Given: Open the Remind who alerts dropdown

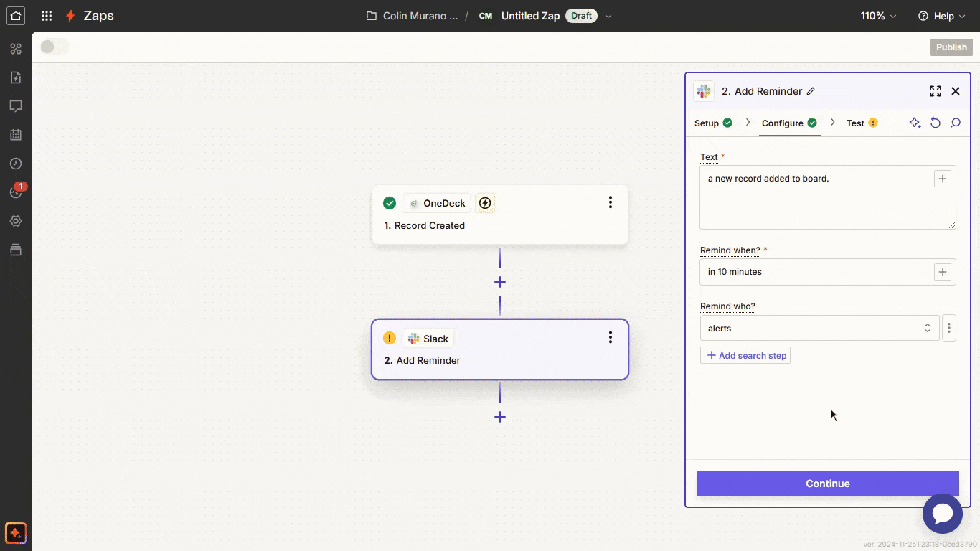Looking at the screenshot, I should [x=819, y=328].
